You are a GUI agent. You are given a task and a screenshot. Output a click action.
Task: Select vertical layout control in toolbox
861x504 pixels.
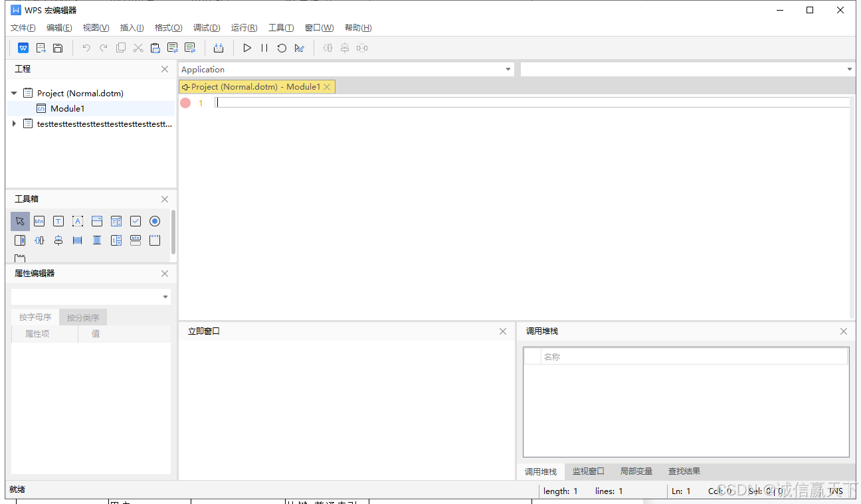(x=58, y=240)
